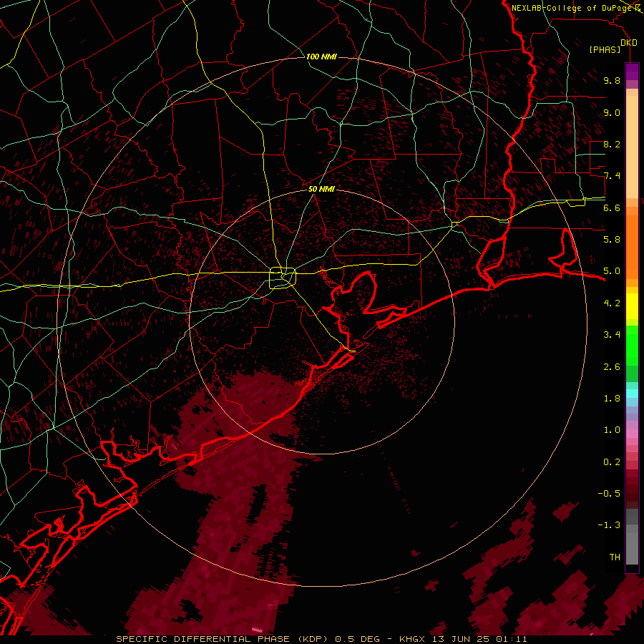Click the -0.5 scale value
This screenshot has width=644, height=644.
(x=609, y=494)
